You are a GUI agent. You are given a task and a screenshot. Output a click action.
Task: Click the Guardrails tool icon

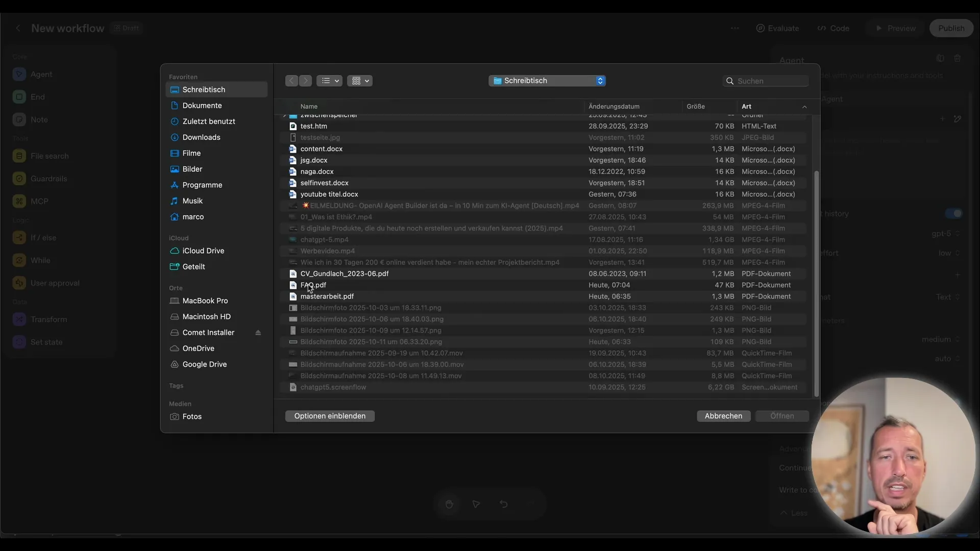point(19,179)
